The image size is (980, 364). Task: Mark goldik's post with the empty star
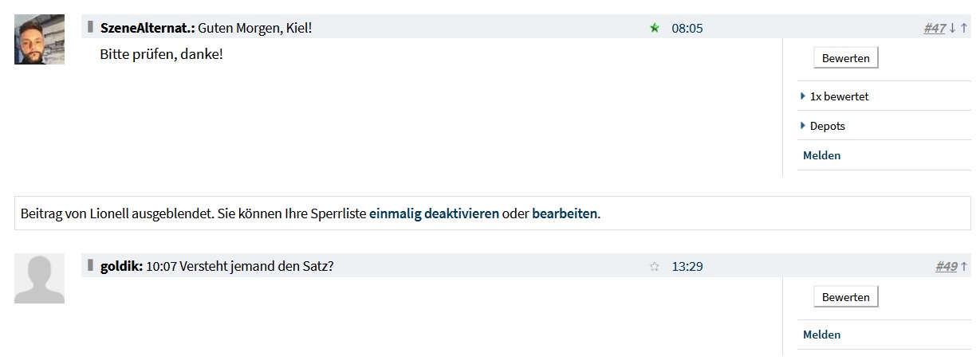655,267
